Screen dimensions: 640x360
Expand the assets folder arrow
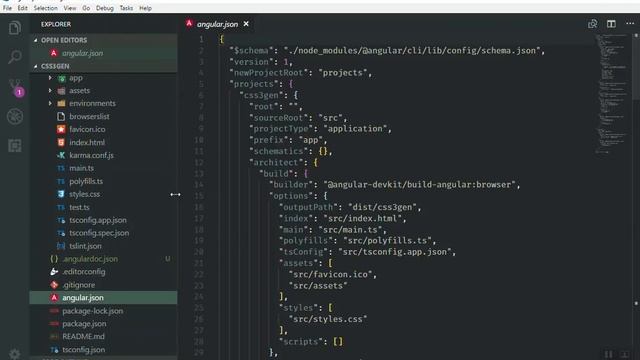click(x=50, y=91)
